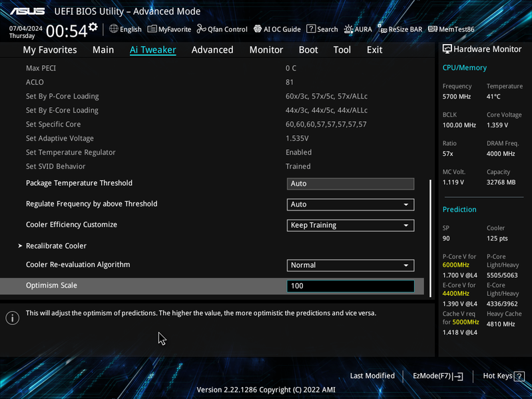Open Cooler Re-evaluation Algorithm dropdown
The height and width of the screenshot is (399, 532).
pos(350,265)
